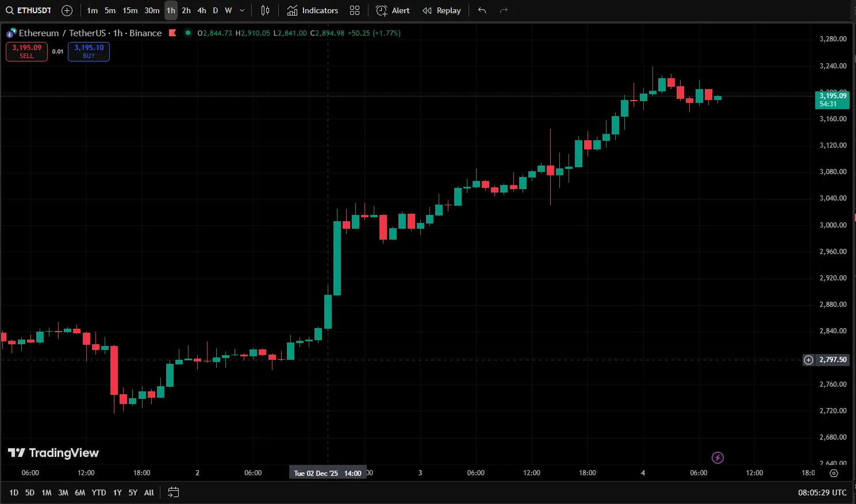Click the purple lightning bolt icon

pos(717,457)
